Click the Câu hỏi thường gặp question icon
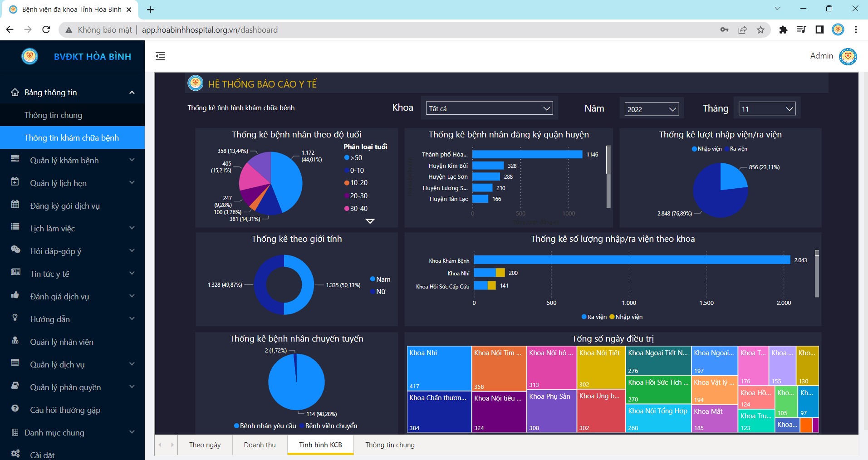 15,409
